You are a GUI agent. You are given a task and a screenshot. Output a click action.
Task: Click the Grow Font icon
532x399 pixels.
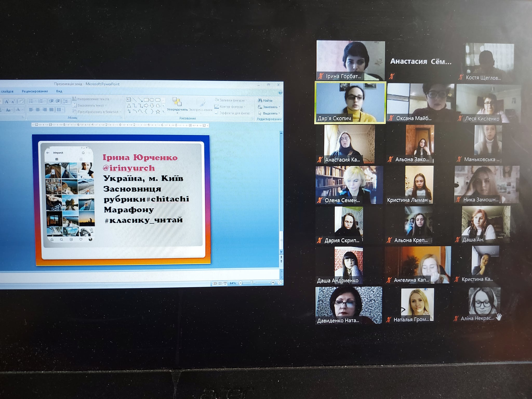point(7,102)
